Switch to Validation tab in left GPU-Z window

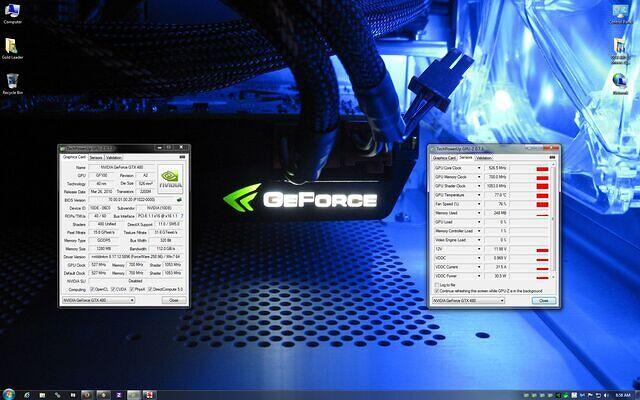[x=114, y=158]
